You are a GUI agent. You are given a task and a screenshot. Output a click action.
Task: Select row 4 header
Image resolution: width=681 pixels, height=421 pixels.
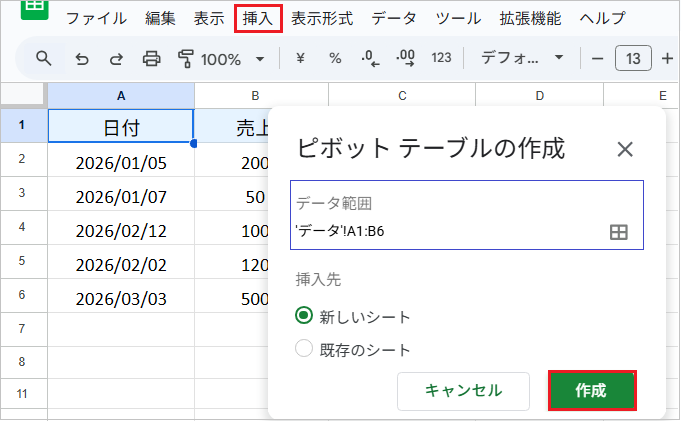[x=22, y=227]
